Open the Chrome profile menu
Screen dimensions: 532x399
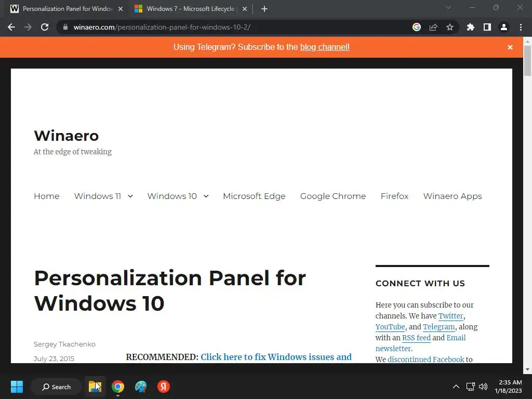point(504,27)
